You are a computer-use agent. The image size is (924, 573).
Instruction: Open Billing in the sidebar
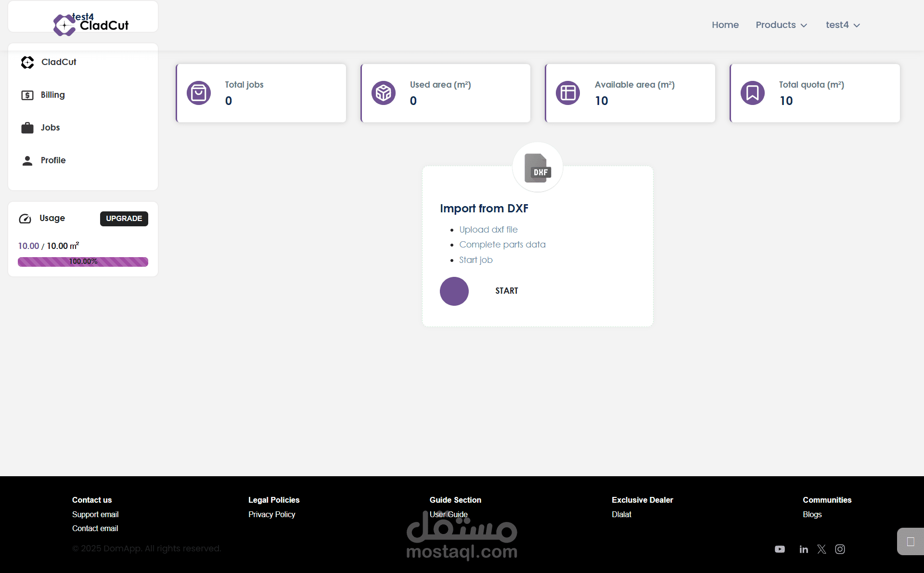pyautogui.click(x=52, y=95)
